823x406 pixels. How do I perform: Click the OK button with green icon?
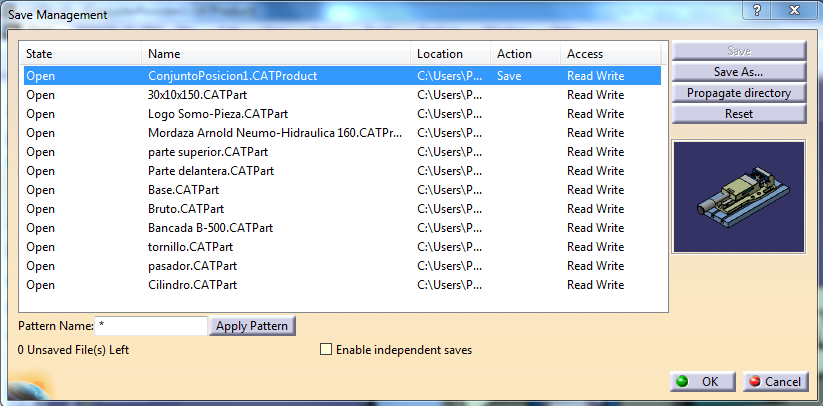[702, 381]
